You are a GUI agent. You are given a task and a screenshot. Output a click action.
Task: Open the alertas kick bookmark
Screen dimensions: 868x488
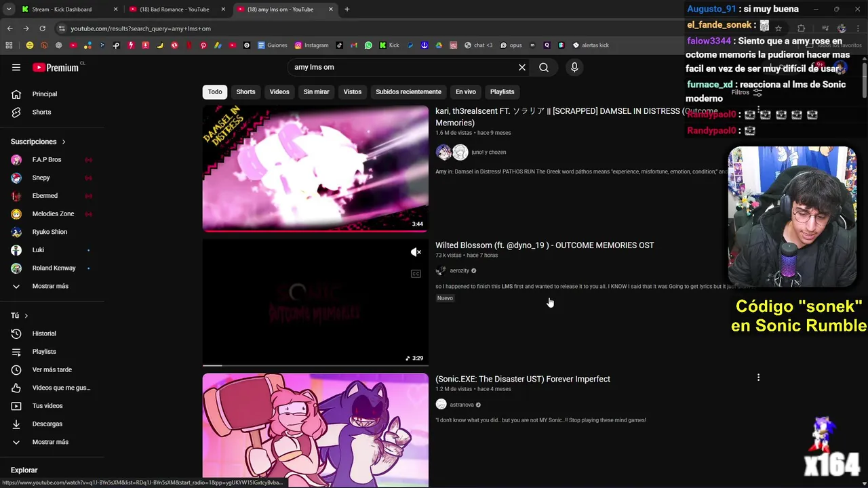pos(591,45)
